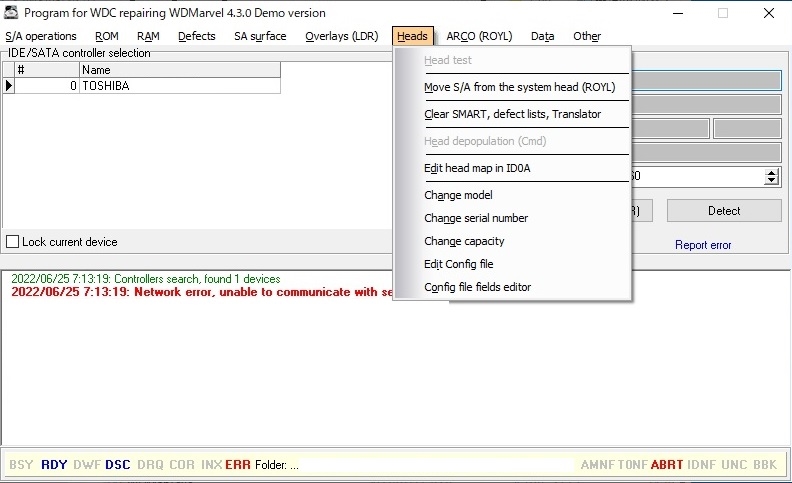The width and height of the screenshot is (792, 483).
Task: Click the WDMarvel app icon in title bar
Action: (x=11, y=13)
